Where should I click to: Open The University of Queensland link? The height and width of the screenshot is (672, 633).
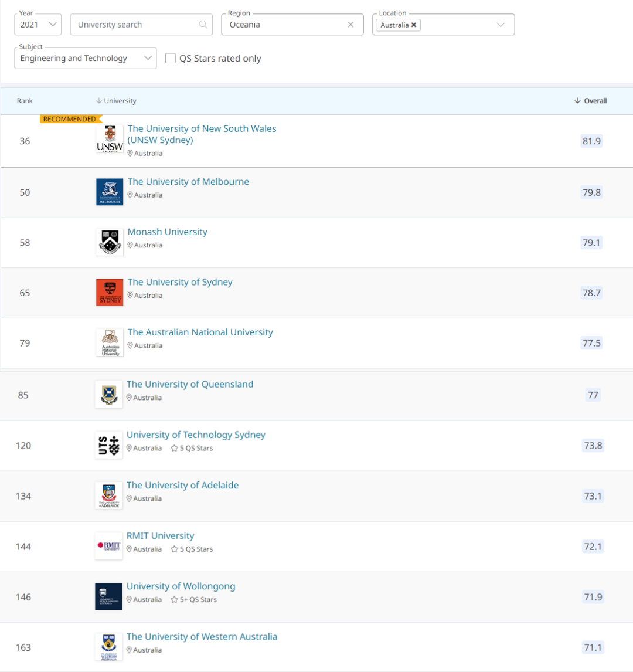pos(190,384)
